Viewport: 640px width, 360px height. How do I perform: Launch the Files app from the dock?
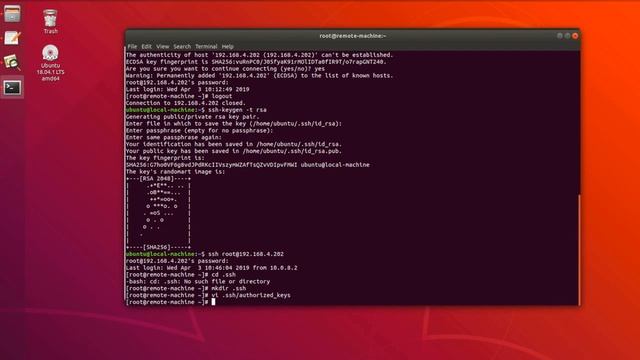12,14
